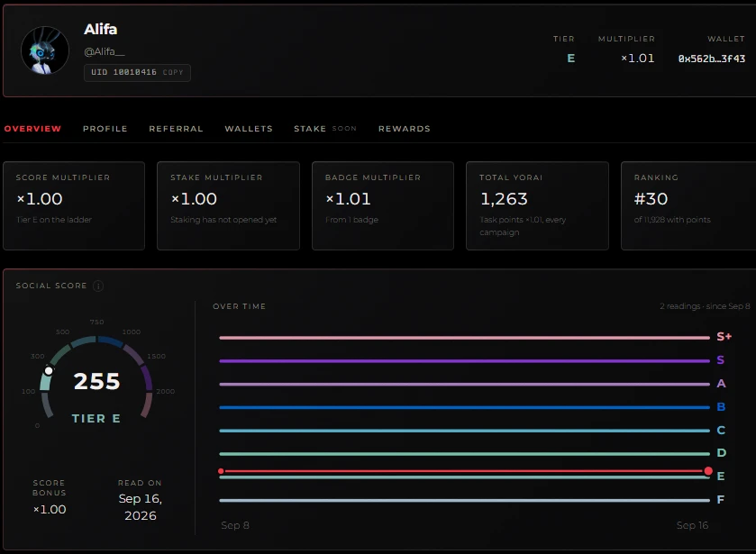Click the Social Score info icon
The image size is (756, 554).
(98, 286)
